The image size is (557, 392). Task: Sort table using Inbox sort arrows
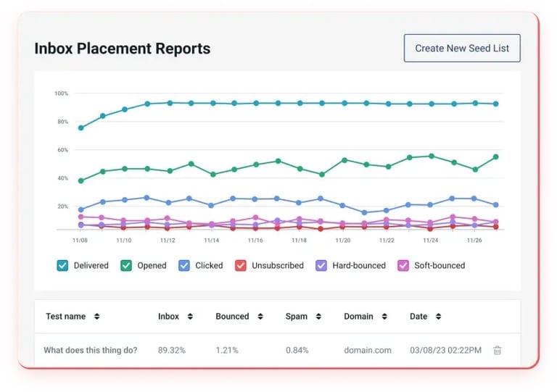[190, 317]
